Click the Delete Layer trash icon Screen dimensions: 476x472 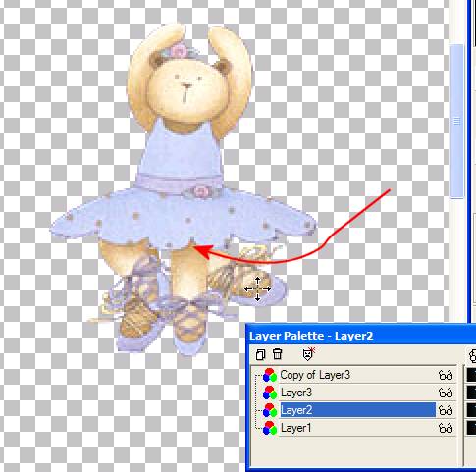pos(278,354)
